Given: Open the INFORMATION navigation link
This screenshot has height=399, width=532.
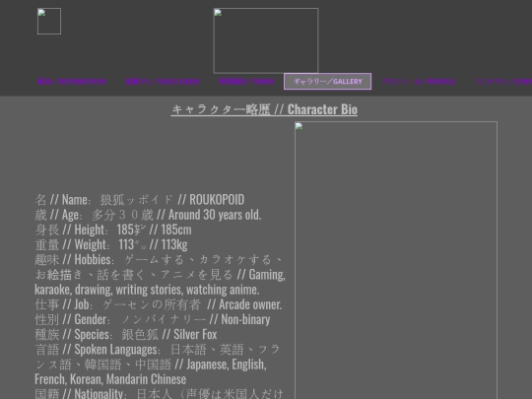Looking at the screenshot, I should tap(72, 82).
